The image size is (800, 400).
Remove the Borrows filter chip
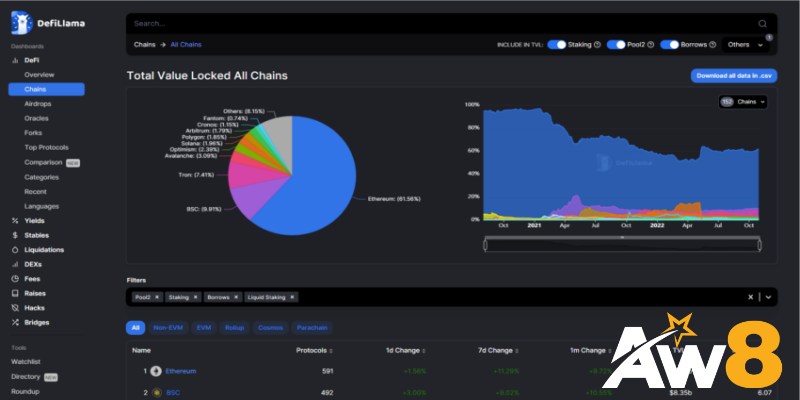(236, 297)
